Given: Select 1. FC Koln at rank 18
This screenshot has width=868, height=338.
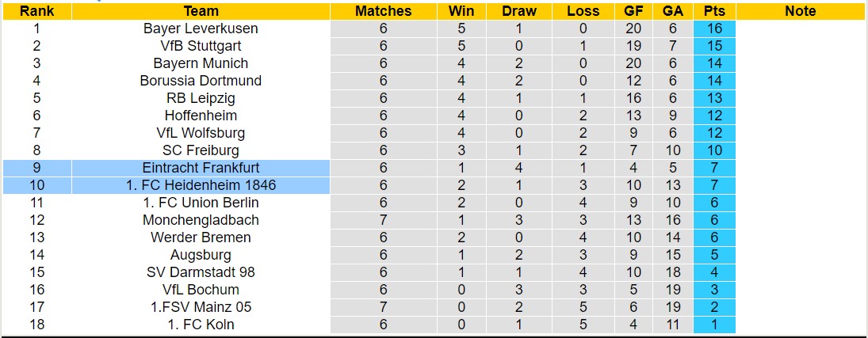Looking at the screenshot, I should (201, 325).
